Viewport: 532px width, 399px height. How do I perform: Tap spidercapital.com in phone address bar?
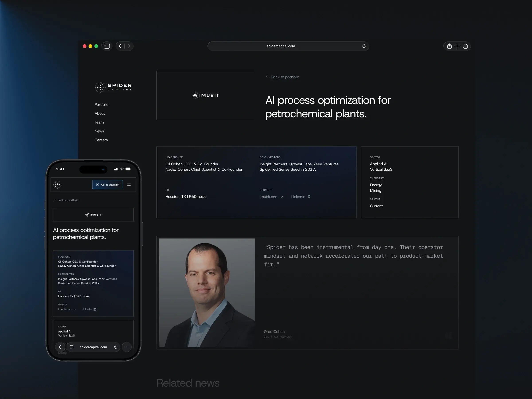93,347
